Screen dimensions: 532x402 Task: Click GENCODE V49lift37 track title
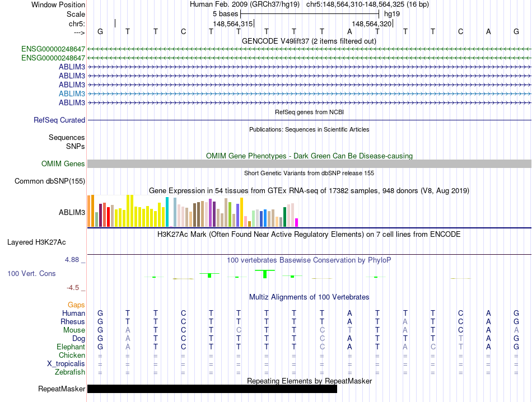point(309,41)
